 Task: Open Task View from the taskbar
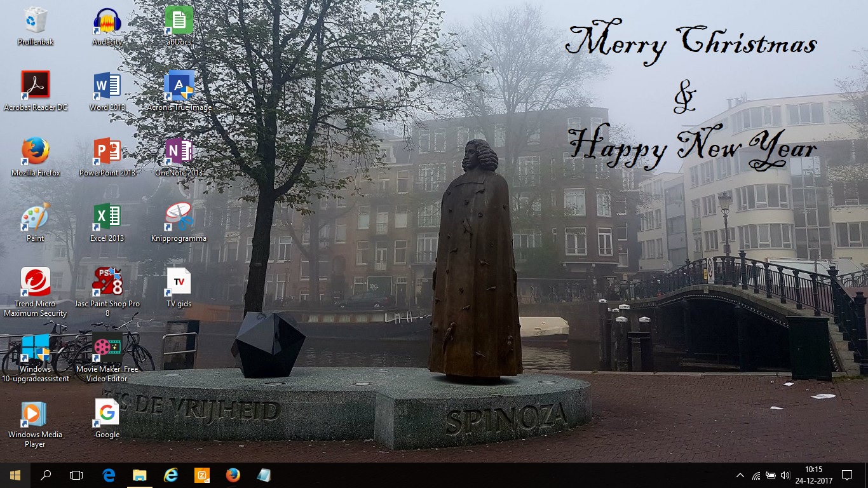[76, 475]
